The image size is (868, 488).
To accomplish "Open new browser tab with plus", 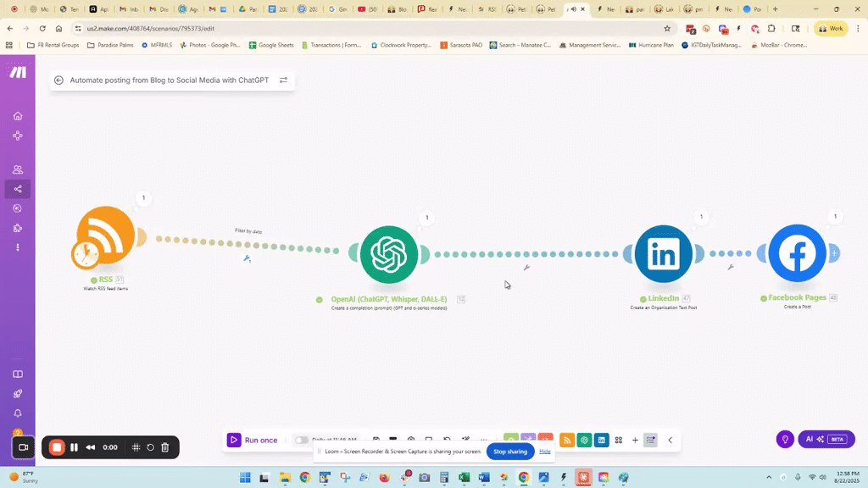I will coord(775,8).
